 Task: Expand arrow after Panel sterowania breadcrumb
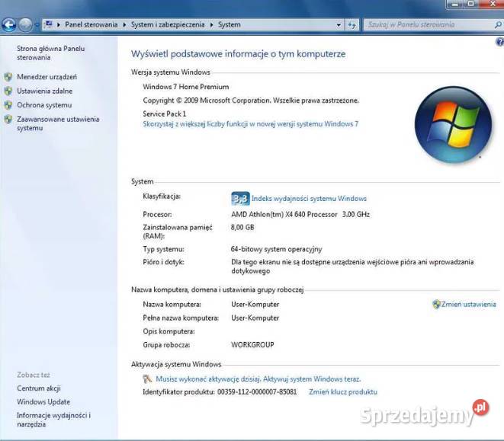pyautogui.click(x=124, y=24)
